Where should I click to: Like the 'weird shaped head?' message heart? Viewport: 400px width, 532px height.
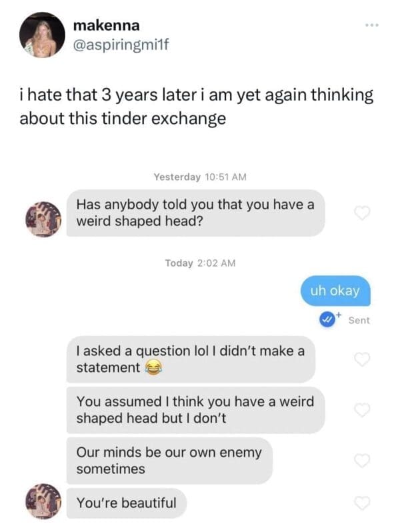[362, 213]
